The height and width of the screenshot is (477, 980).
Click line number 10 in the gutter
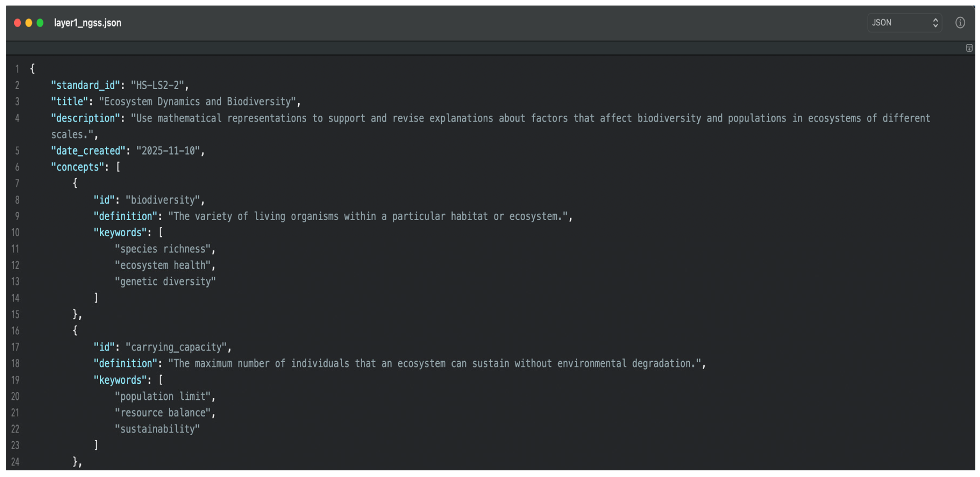[x=15, y=233]
